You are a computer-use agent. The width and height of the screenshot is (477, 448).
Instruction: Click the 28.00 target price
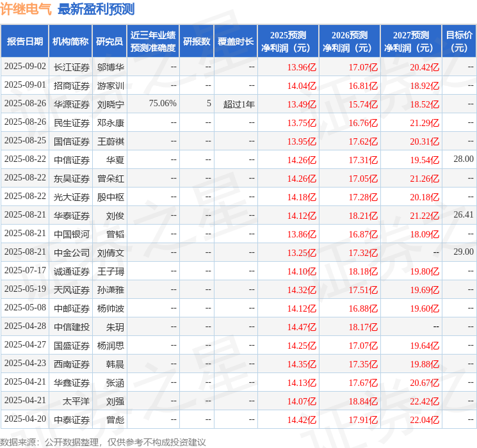[x=464, y=159]
